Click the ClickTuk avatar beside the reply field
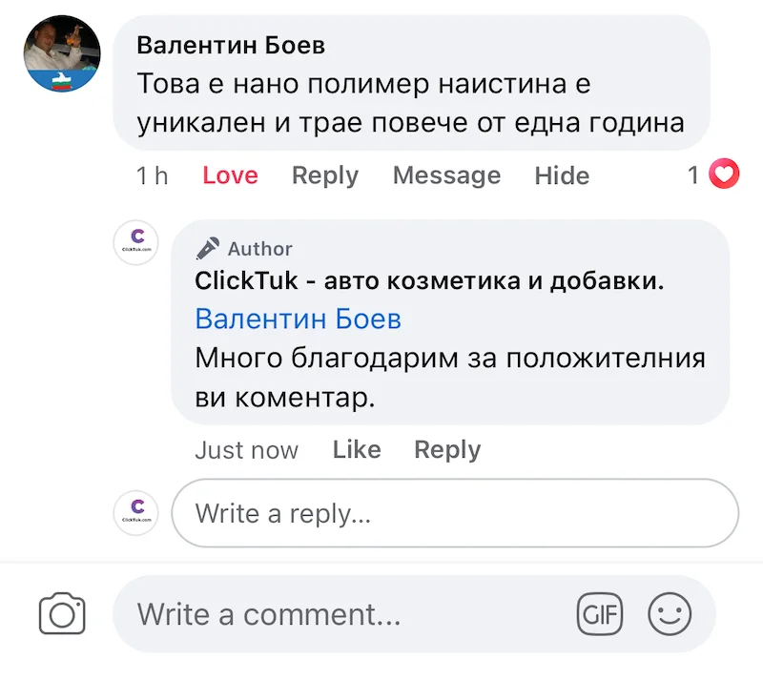Screen dimensions: 763x700 point(135,512)
